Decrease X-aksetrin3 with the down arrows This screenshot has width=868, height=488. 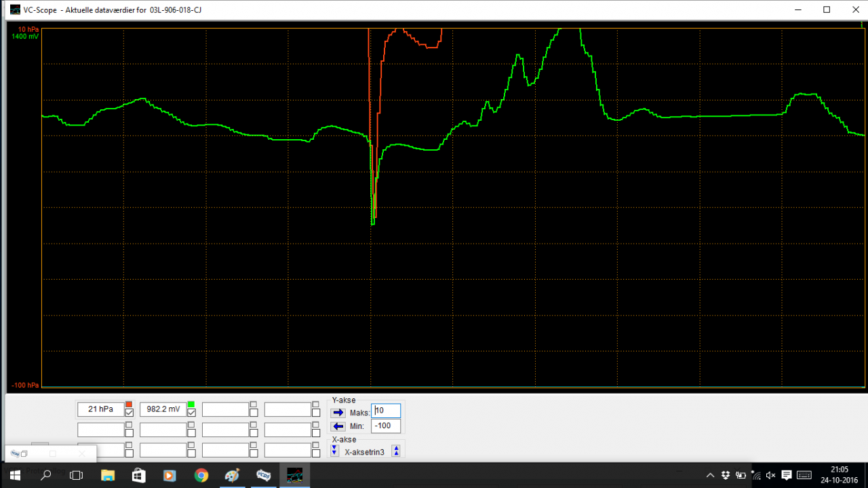tap(335, 450)
